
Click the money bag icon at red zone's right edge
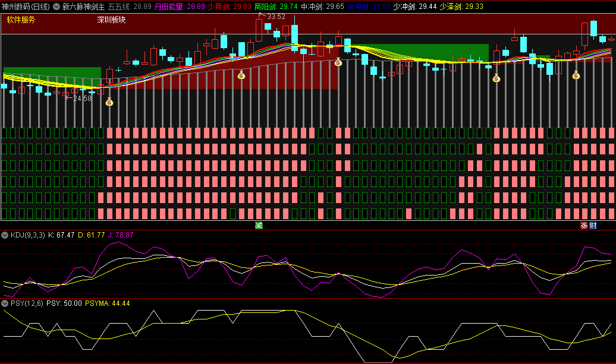click(x=338, y=62)
